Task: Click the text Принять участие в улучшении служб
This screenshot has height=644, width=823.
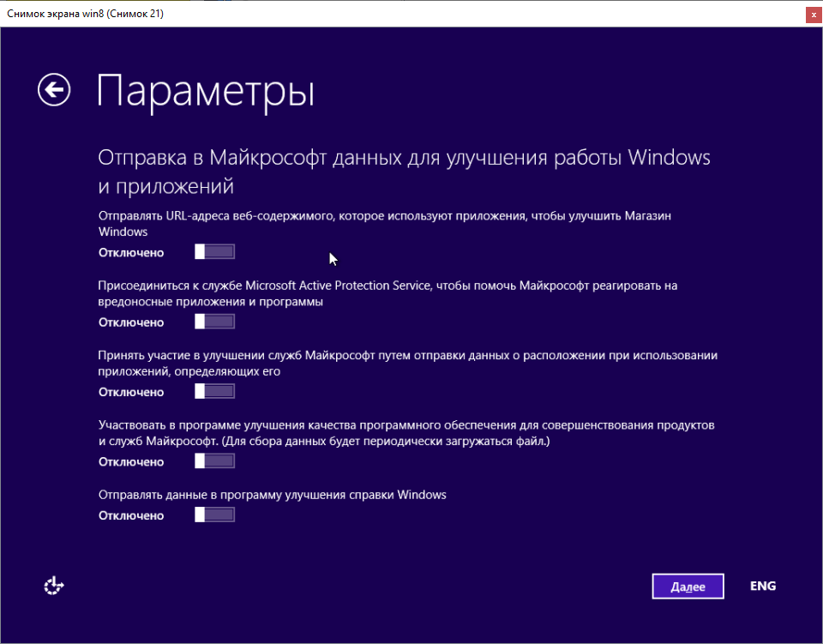Action: pyautogui.click(x=407, y=364)
